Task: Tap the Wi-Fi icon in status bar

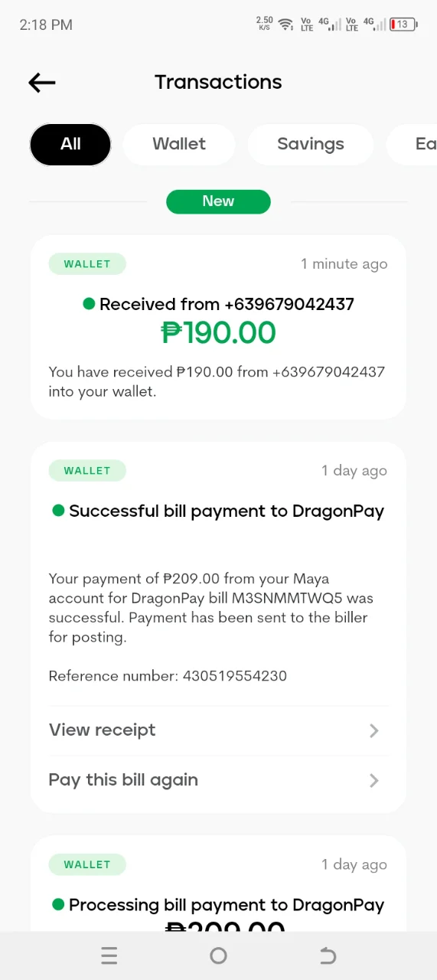Action: [286, 24]
